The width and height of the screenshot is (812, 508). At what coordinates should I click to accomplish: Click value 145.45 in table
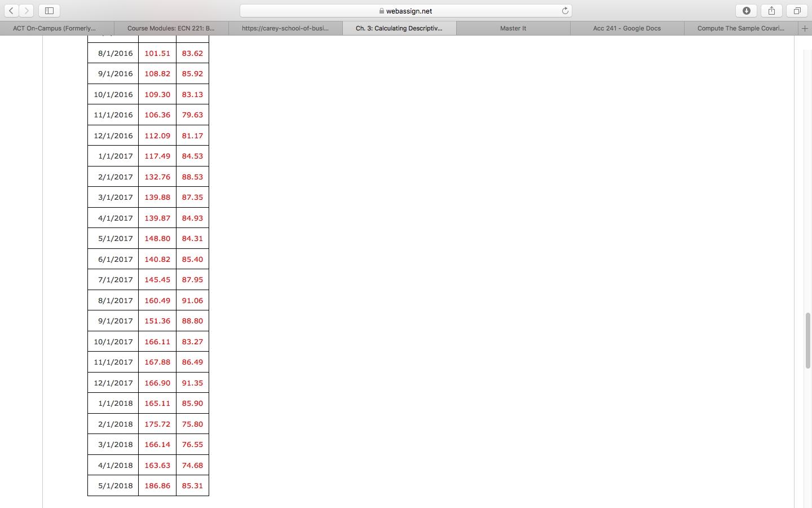pos(157,279)
